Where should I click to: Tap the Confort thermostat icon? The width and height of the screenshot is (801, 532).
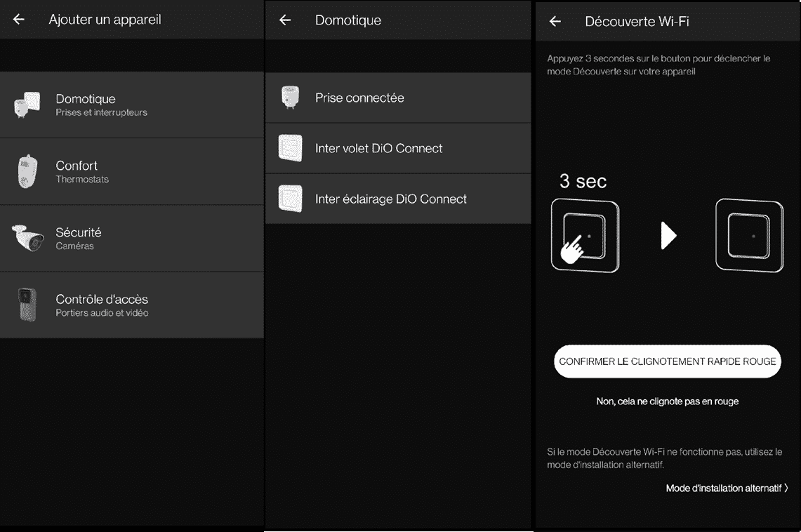coord(27,171)
